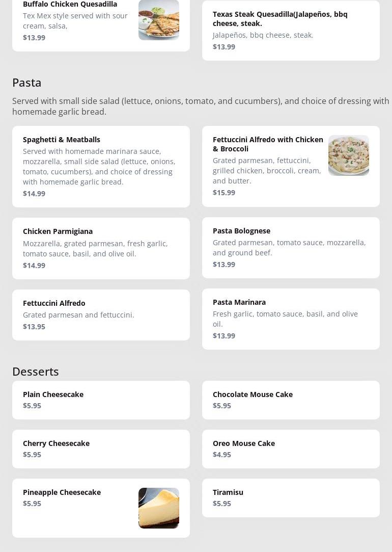Click the Pineapple Cheesecake title
This screenshot has height=552, width=392.
pyautogui.click(x=62, y=492)
